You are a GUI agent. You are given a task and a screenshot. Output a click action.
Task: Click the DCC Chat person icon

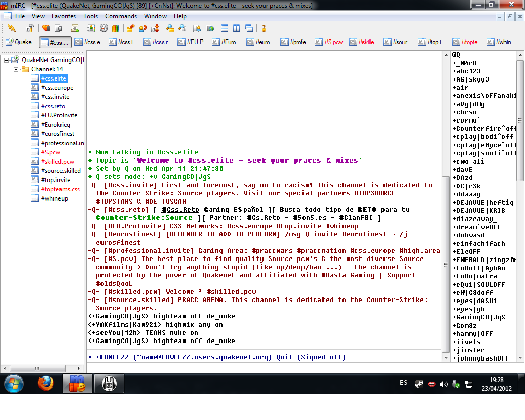tap(143, 29)
